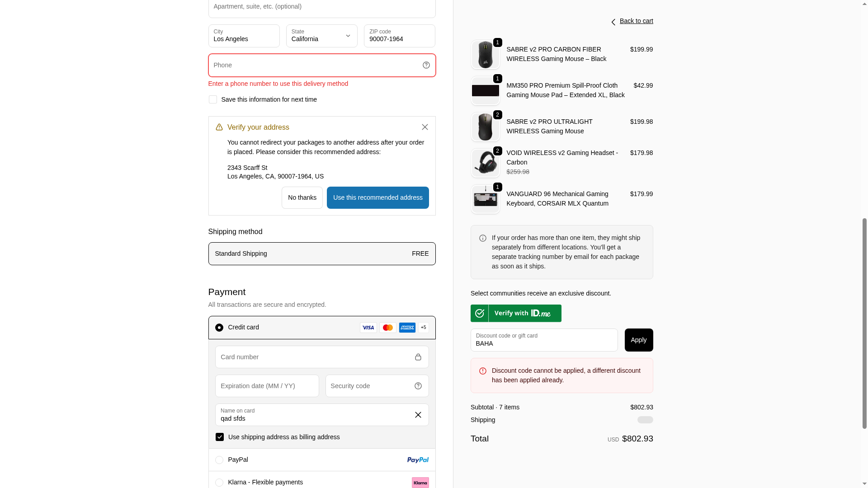Dismiss the Verify your address notice
868x488 pixels.
coord(425,127)
